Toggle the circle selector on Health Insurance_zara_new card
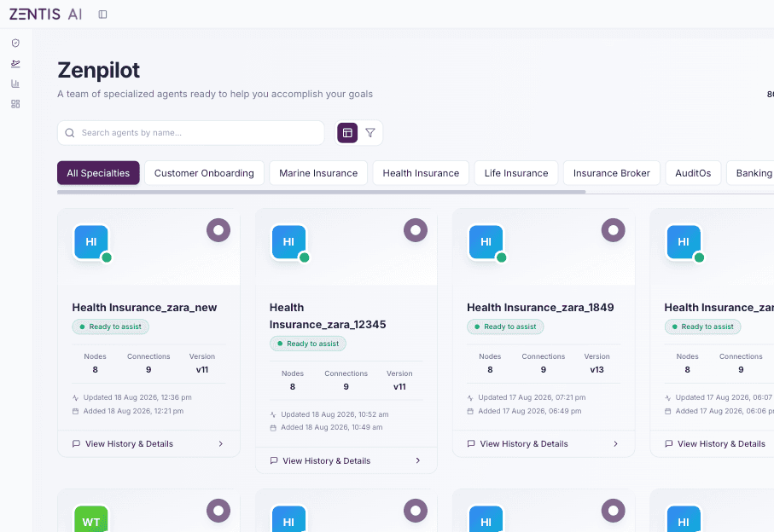The height and width of the screenshot is (532, 774). point(218,230)
